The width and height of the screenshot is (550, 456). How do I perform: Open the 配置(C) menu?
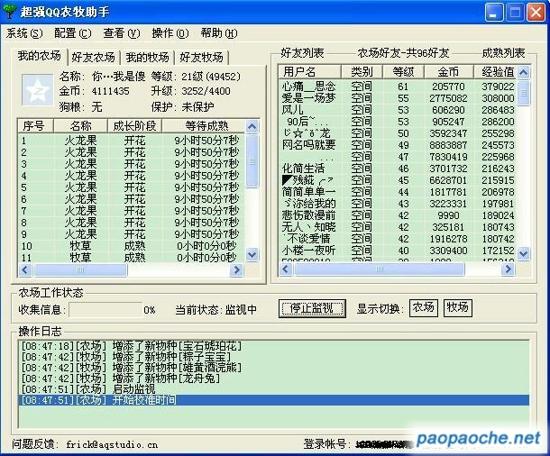tap(73, 33)
